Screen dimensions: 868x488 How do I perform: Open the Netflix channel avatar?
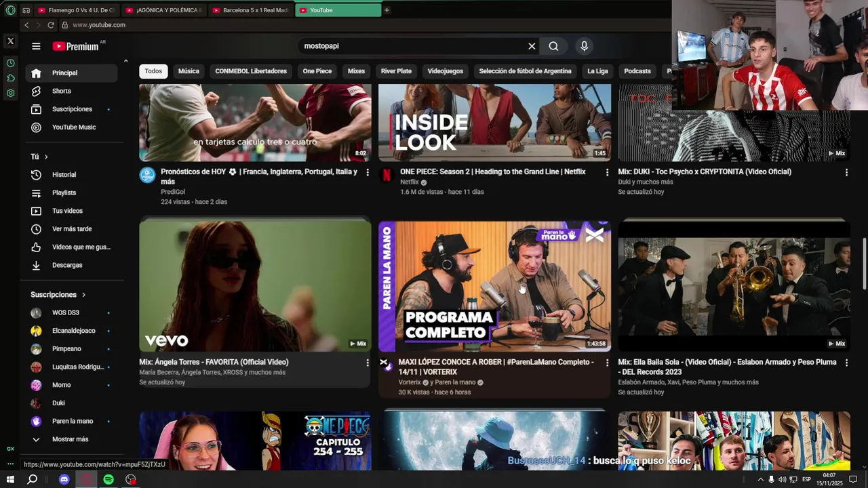(x=387, y=175)
